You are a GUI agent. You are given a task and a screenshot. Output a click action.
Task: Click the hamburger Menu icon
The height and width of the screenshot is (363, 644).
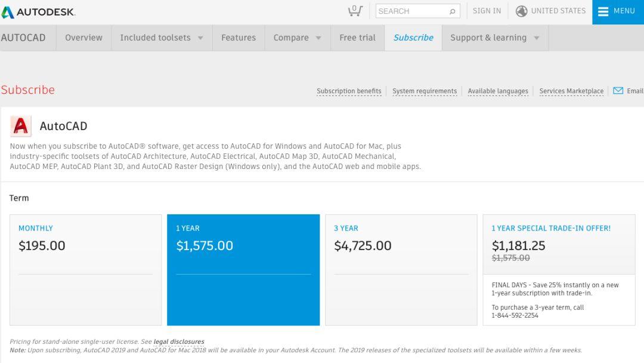tap(603, 11)
